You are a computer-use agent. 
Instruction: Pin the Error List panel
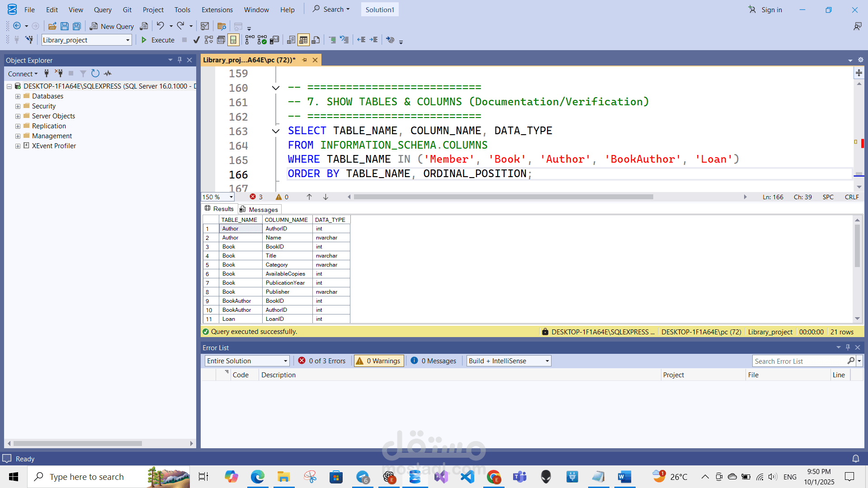[848, 347]
